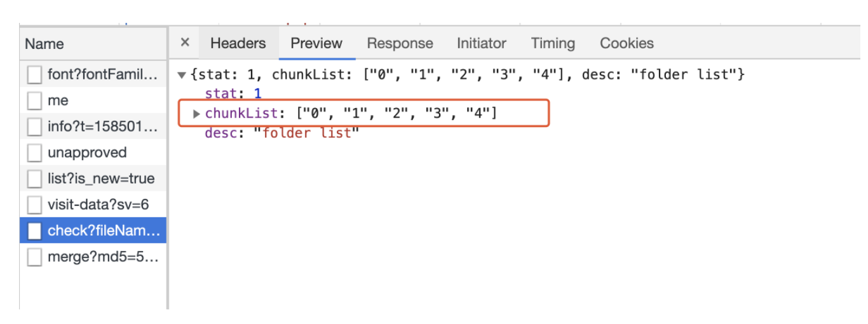868x324 pixels.
Task: Close the request details panel
Action: pos(185,43)
